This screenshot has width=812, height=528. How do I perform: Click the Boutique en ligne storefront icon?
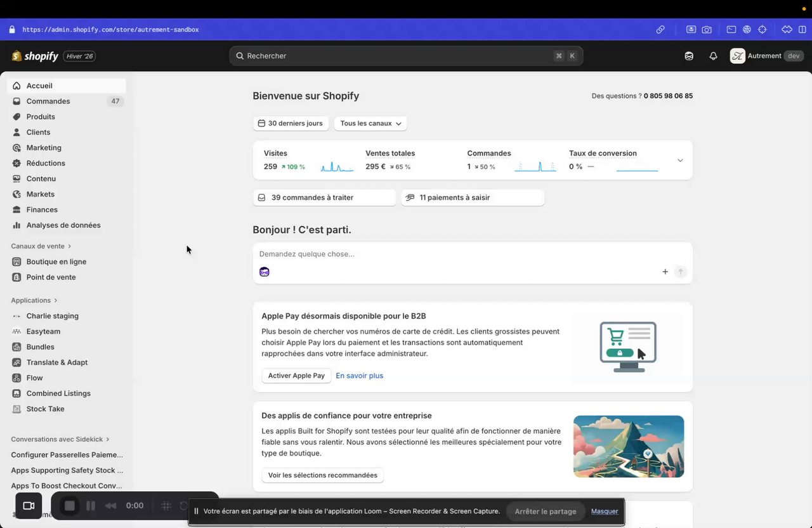pos(16,261)
